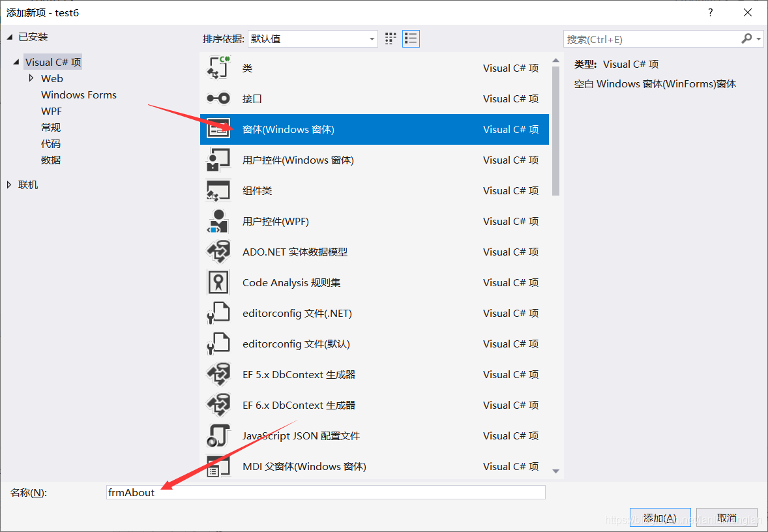768x532 pixels.
Task: Select Windows Forms category
Action: tap(79, 95)
